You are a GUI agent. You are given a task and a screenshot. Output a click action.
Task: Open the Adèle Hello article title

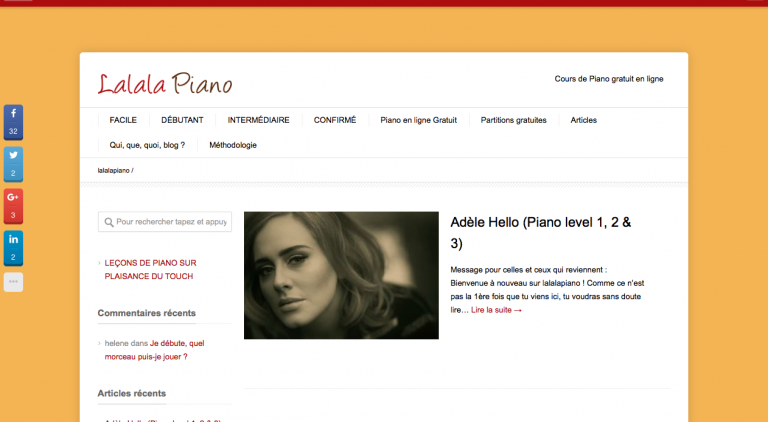(x=541, y=233)
